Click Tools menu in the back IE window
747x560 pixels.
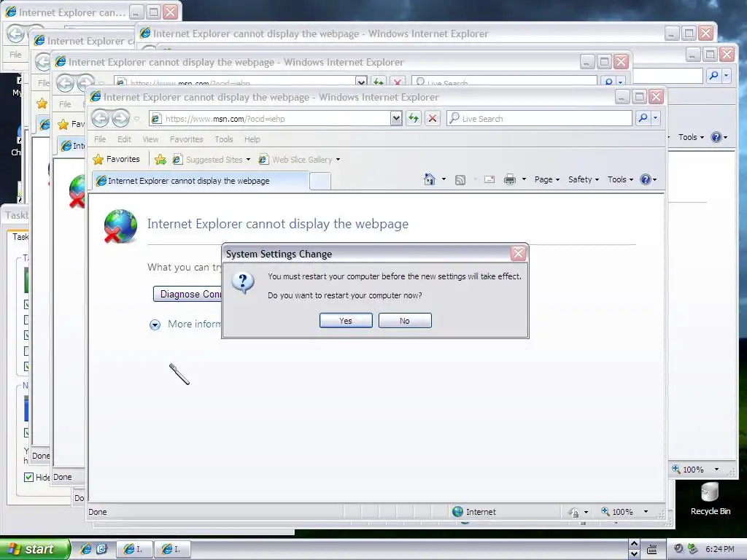[x=691, y=137]
